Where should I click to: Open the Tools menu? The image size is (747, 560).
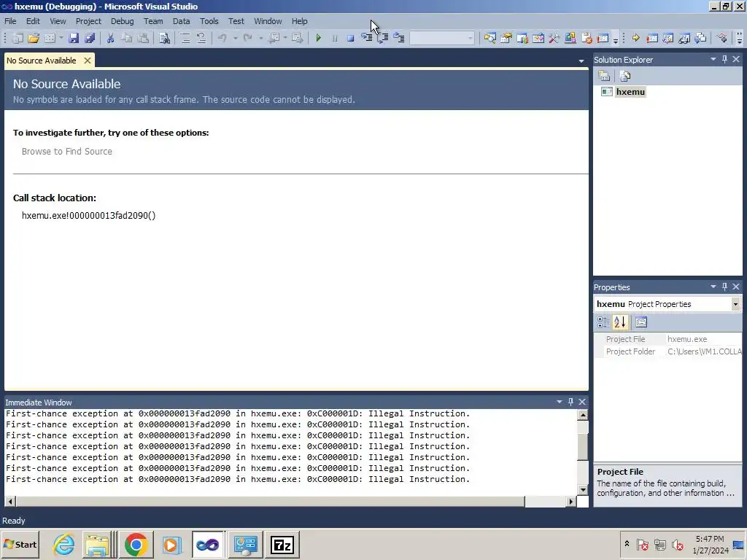pyautogui.click(x=209, y=21)
